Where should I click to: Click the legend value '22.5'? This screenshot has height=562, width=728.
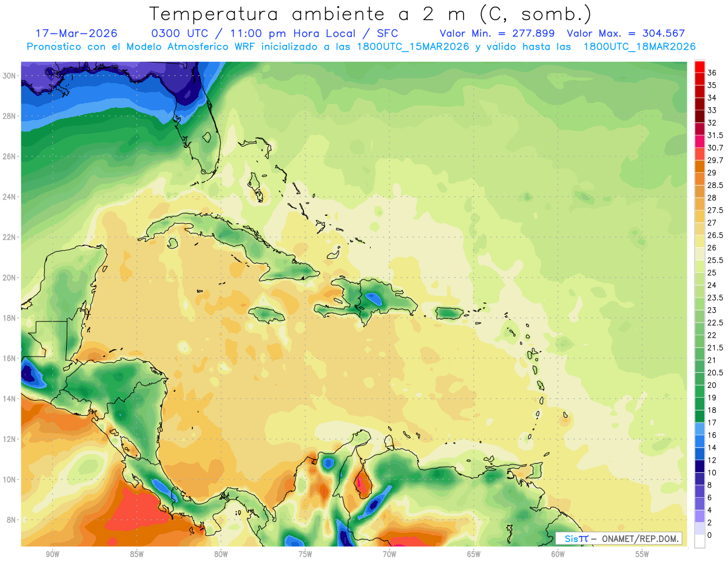[x=715, y=323]
